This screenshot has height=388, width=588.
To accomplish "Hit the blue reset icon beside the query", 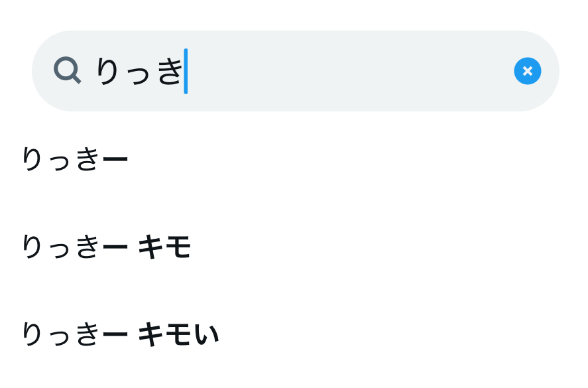I will [x=527, y=71].
